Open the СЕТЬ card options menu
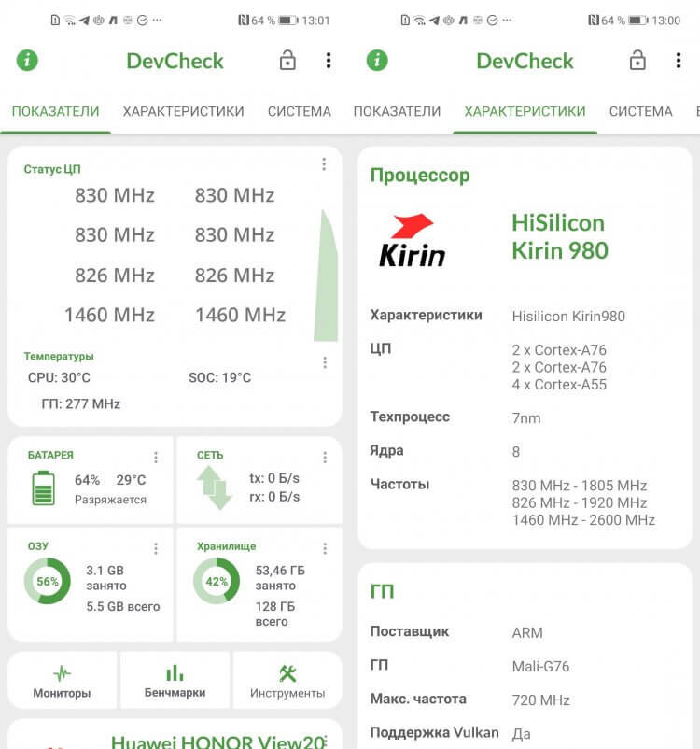 coord(325,457)
